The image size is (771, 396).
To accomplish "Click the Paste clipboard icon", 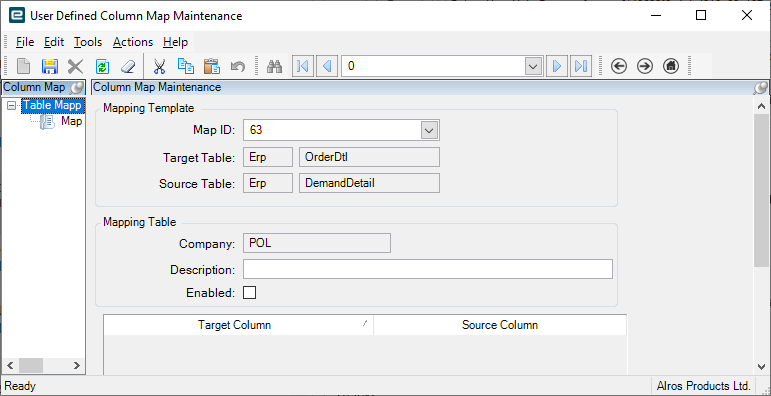I will (212, 66).
